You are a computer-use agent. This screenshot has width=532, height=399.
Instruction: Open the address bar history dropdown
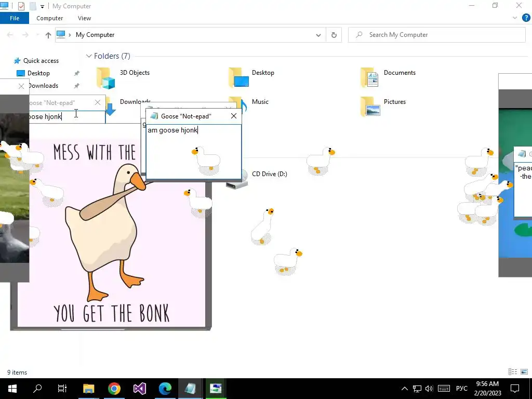pos(318,35)
